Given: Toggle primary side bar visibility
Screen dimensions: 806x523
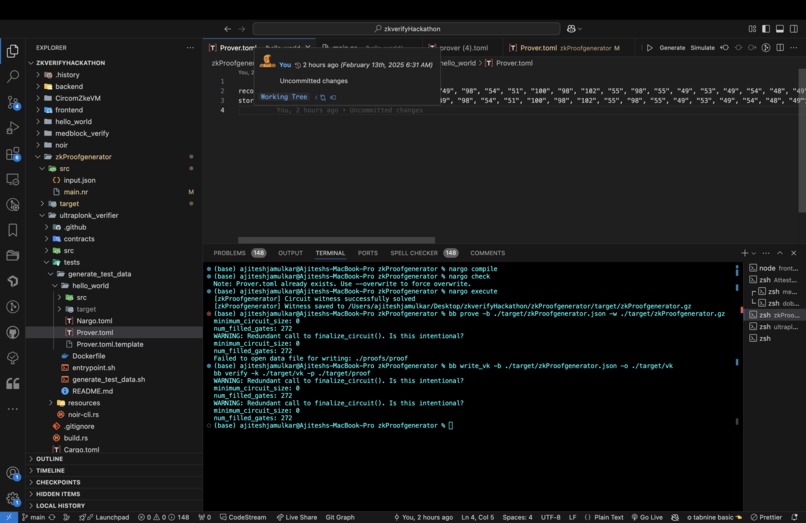Looking at the screenshot, I should (766, 29).
